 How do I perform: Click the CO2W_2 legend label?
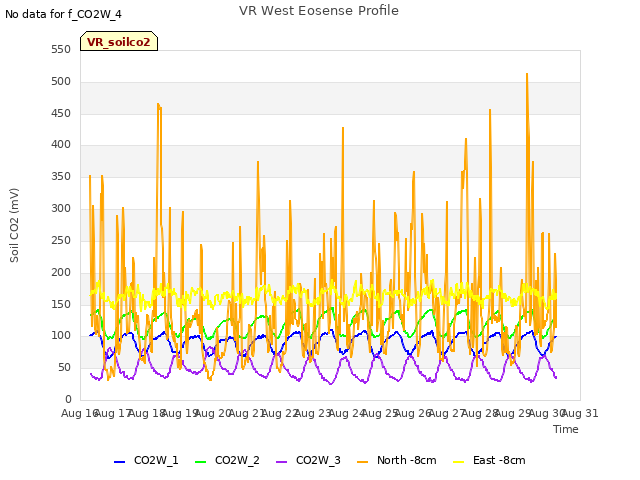click(x=237, y=460)
